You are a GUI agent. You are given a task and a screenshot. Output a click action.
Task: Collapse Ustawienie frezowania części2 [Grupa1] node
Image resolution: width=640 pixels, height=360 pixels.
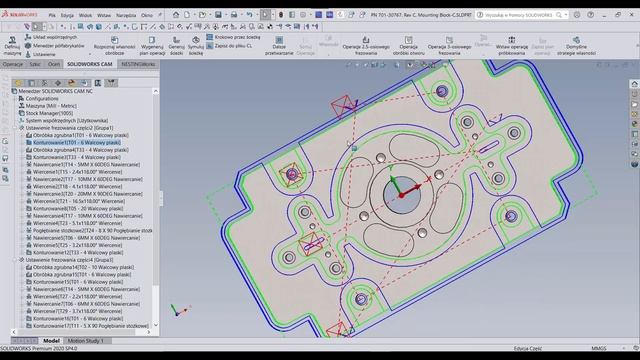16,128
